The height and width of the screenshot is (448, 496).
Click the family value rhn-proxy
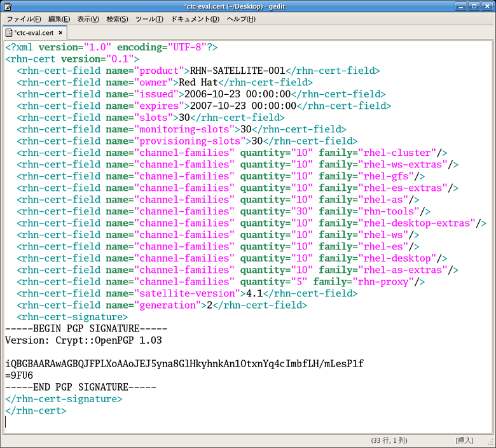pos(383,281)
